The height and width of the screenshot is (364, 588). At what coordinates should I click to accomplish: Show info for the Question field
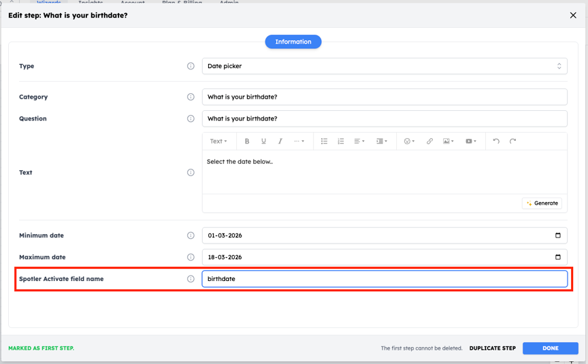(191, 118)
